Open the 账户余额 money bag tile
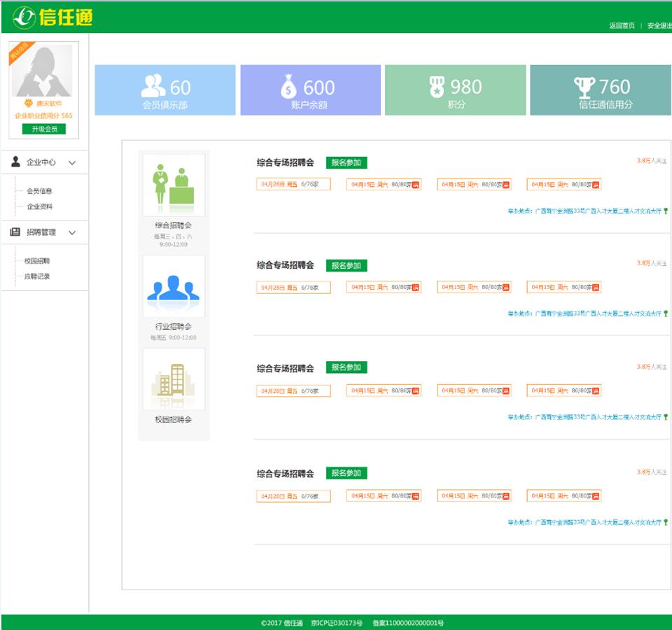 coord(310,90)
